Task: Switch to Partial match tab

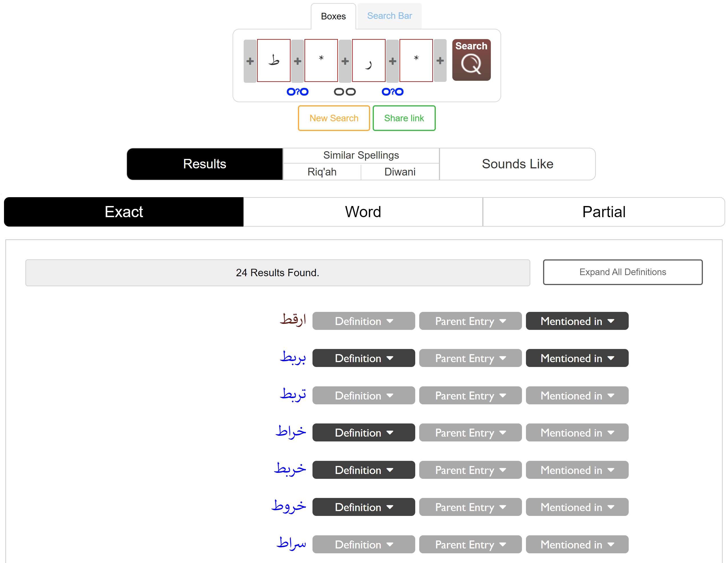Action: tap(603, 212)
